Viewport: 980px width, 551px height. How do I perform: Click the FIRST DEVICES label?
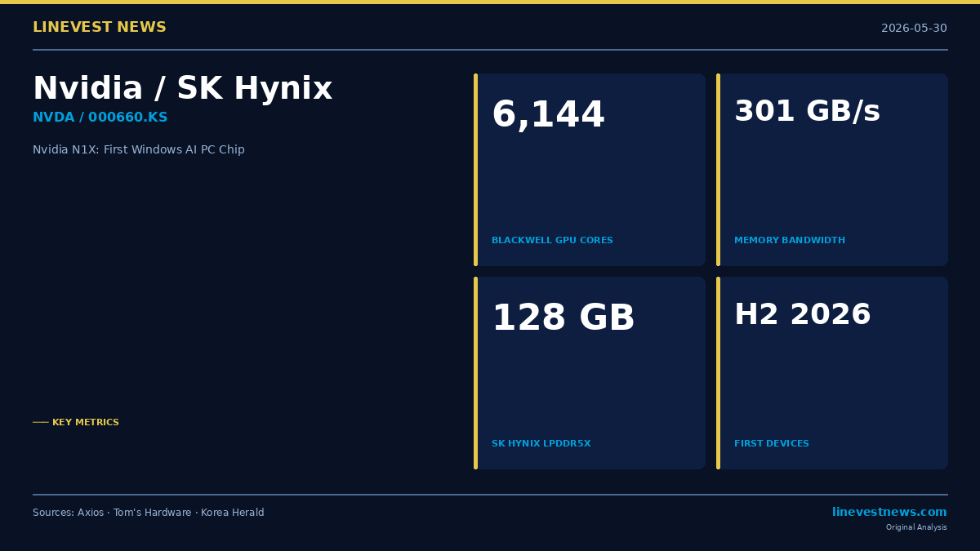pos(772,444)
